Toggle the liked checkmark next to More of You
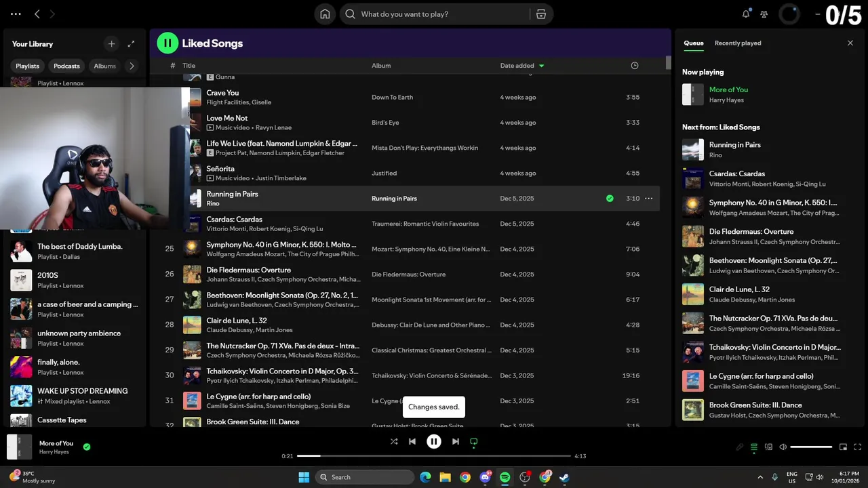 (87, 447)
